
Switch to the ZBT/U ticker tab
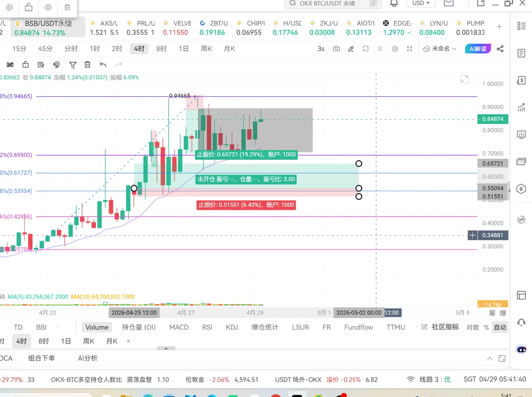tap(214, 28)
